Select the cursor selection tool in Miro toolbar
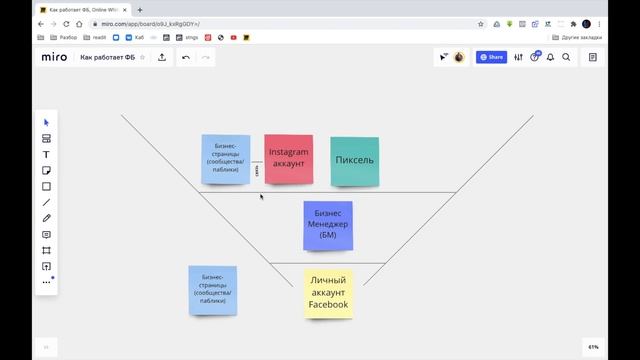This screenshot has height=360, width=640. point(46,122)
